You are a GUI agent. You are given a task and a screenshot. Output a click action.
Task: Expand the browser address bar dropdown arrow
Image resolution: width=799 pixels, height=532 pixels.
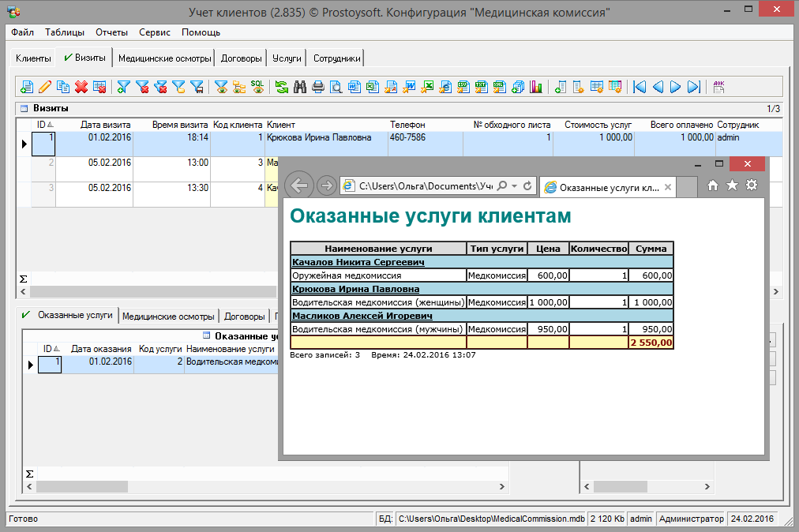(515, 185)
